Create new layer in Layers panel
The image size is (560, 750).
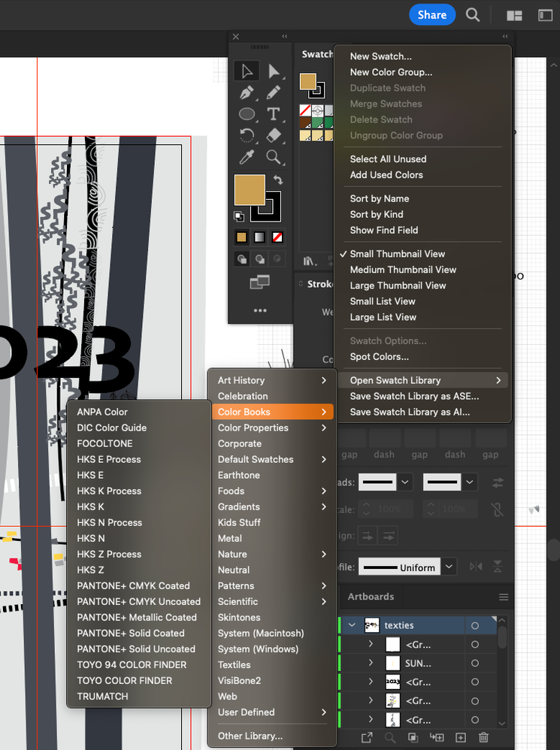(x=461, y=737)
